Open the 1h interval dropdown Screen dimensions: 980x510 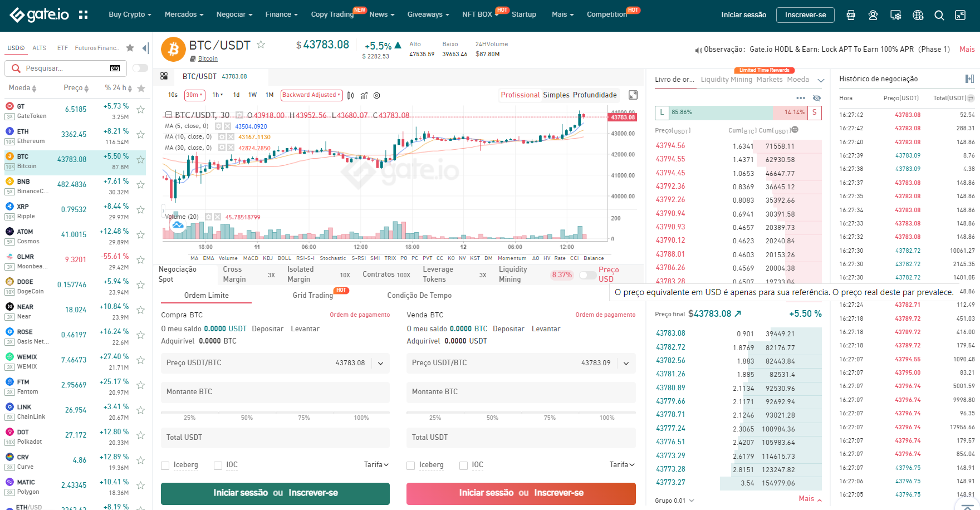tap(217, 95)
